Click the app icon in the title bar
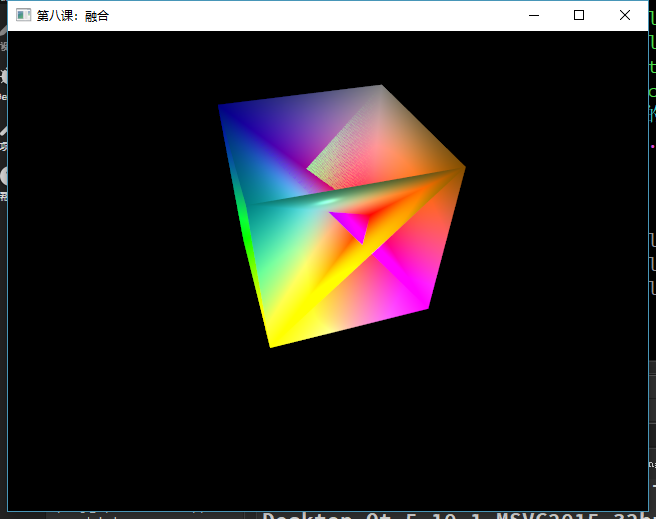656x519 pixels. 23,15
